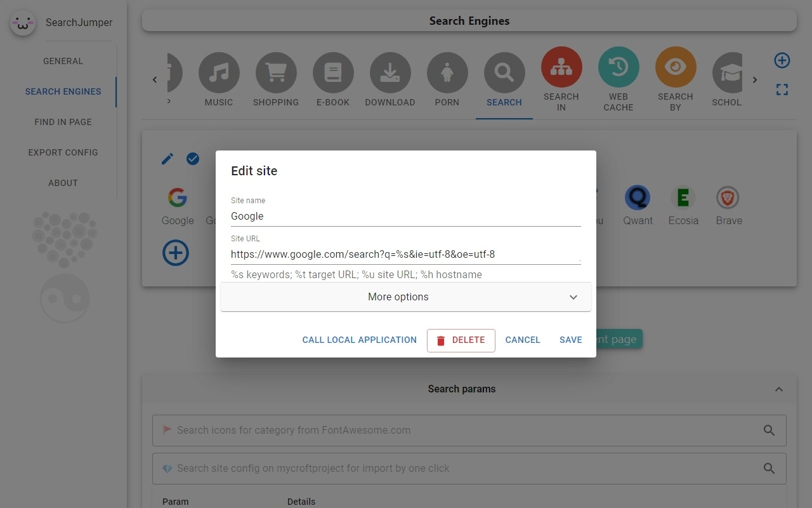Go to Export Config section
This screenshot has height=508, width=812.
[63, 152]
